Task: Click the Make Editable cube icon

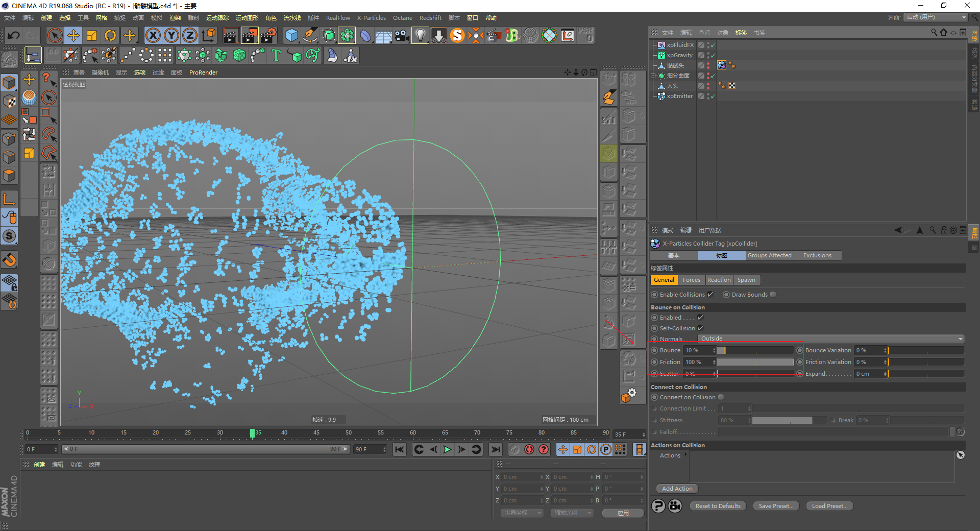Action: pyautogui.click(x=9, y=60)
